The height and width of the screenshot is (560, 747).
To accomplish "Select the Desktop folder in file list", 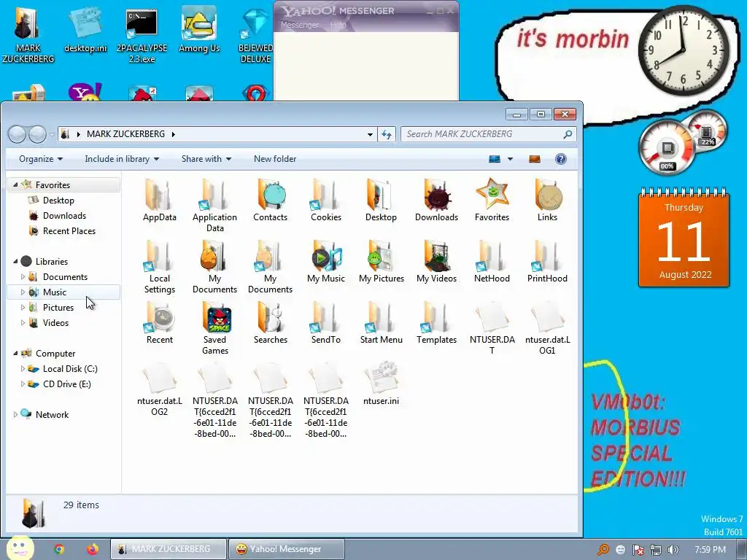I will (381, 200).
